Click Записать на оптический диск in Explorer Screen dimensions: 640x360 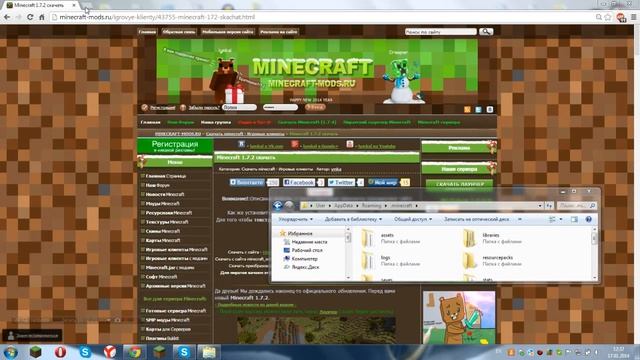point(476,219)
